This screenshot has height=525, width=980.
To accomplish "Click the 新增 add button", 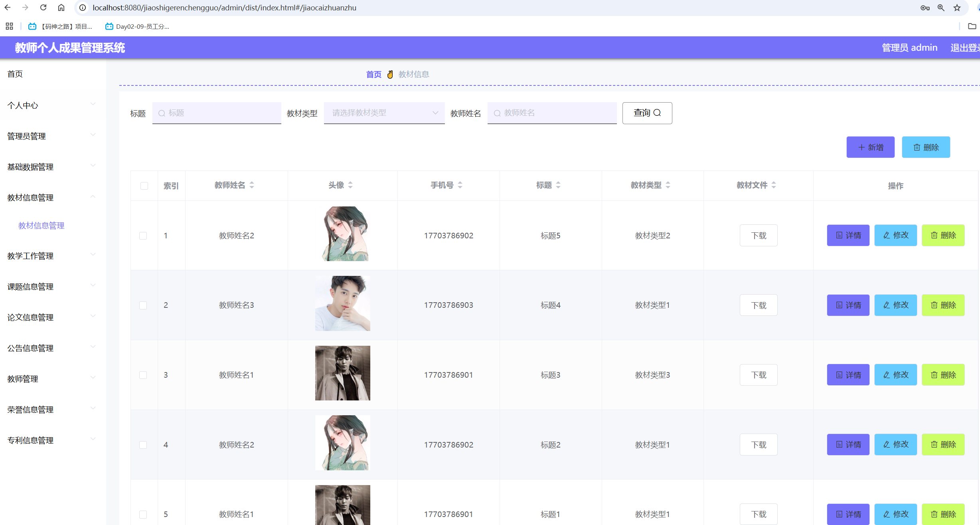I will (x=870, y=147).
